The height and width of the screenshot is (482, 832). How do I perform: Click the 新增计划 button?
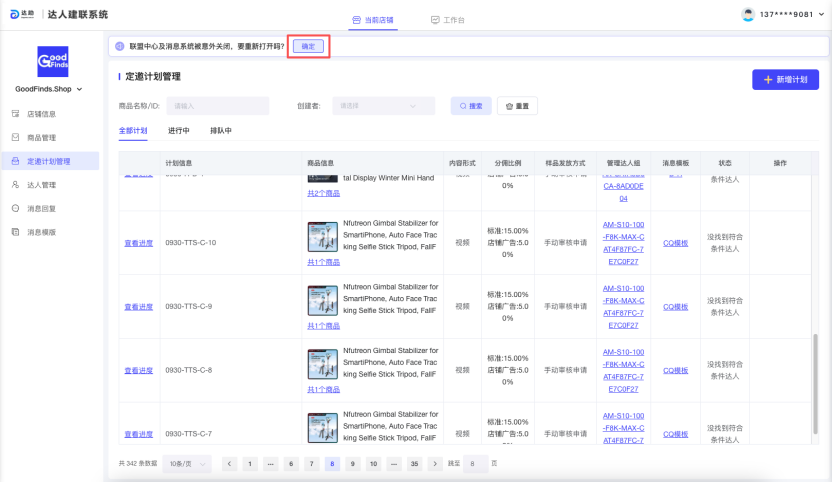click(785, 79)
